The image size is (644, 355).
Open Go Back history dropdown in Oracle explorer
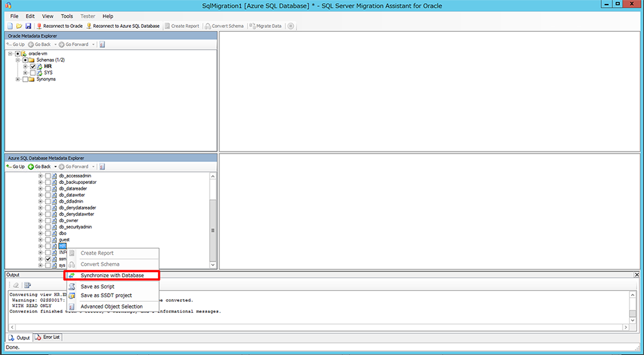click(55, 44)
